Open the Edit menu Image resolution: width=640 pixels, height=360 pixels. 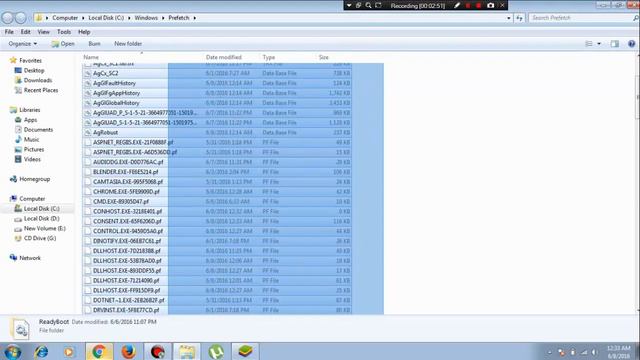pos(25,32)
